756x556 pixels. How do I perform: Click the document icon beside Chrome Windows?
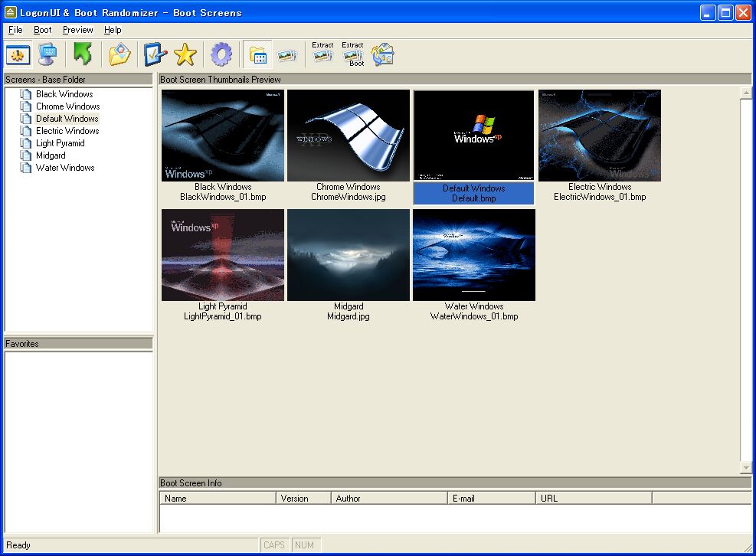coord(25,106)
